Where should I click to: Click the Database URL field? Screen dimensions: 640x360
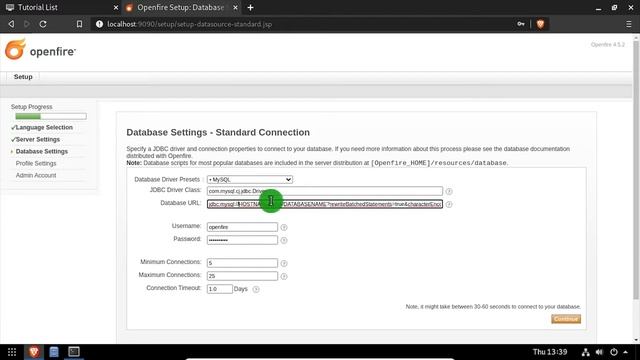click(324, 204)
